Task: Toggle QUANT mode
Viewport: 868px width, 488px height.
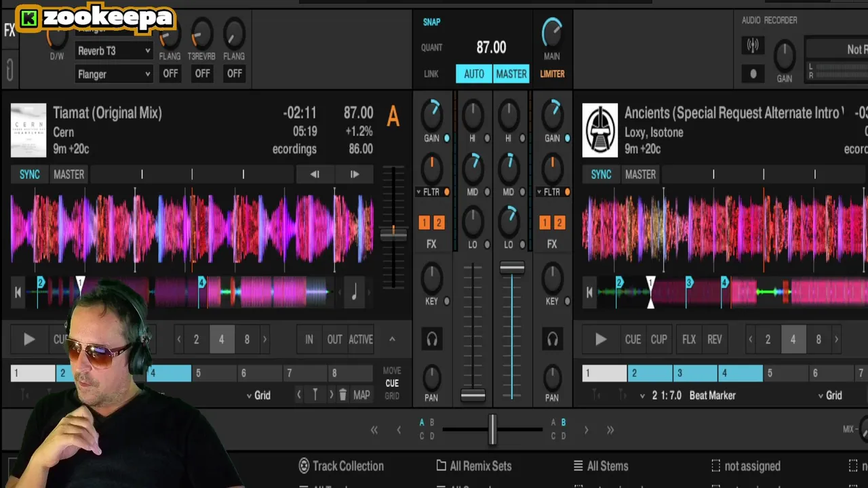Action: (x=432, y=47)
